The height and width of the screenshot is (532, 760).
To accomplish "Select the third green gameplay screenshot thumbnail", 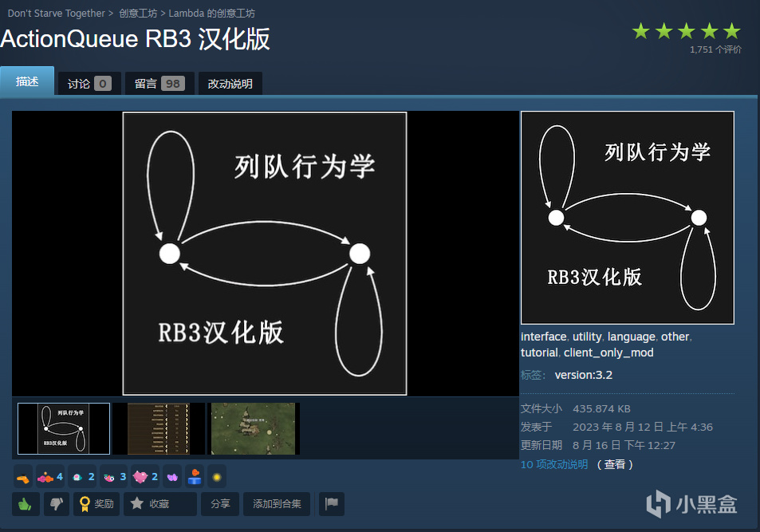I will [254, 428].
